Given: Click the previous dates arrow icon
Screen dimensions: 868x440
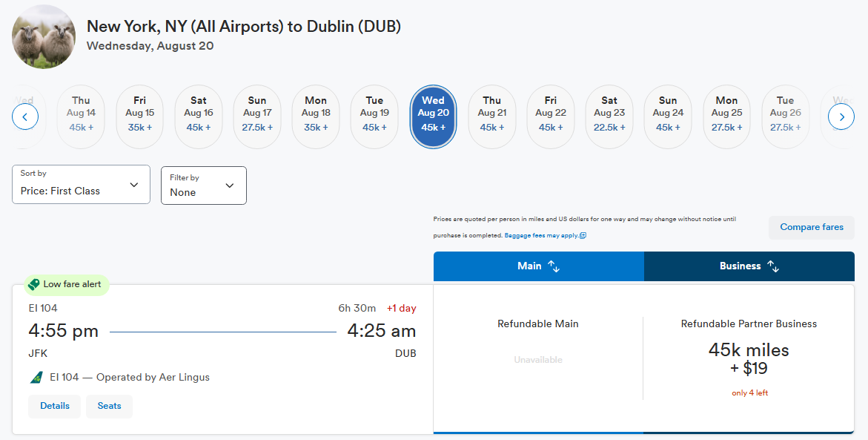Looking at the screenshot, I should (25, 117).
